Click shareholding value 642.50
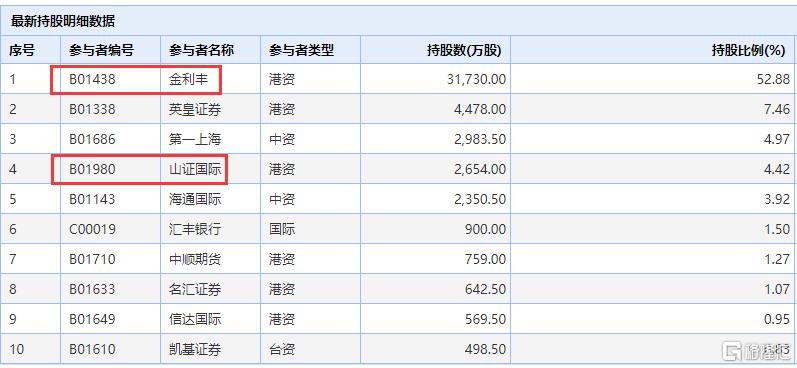 click(x=485, y=289)
